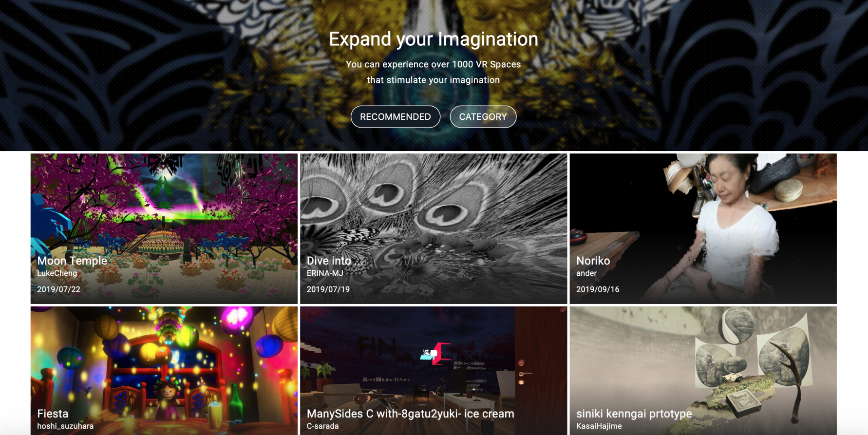This screenshot has height=435, width=868.
Task: Select the RECOMMENDED filter button
Action: 396,117
